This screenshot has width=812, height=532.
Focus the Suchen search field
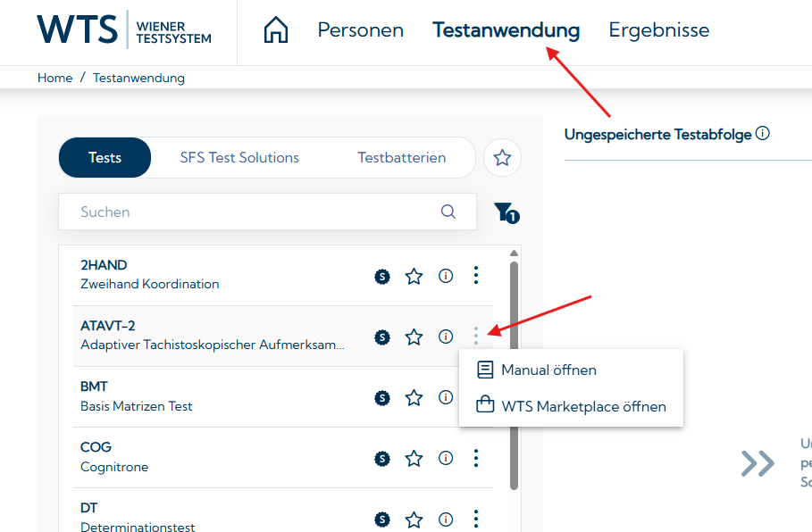click(x=267, y=212)
